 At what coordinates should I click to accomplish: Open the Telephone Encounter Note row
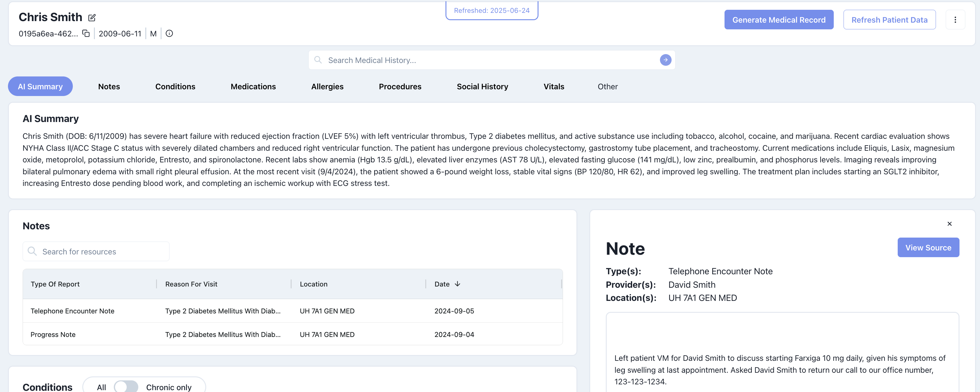(x=72, y=311)
